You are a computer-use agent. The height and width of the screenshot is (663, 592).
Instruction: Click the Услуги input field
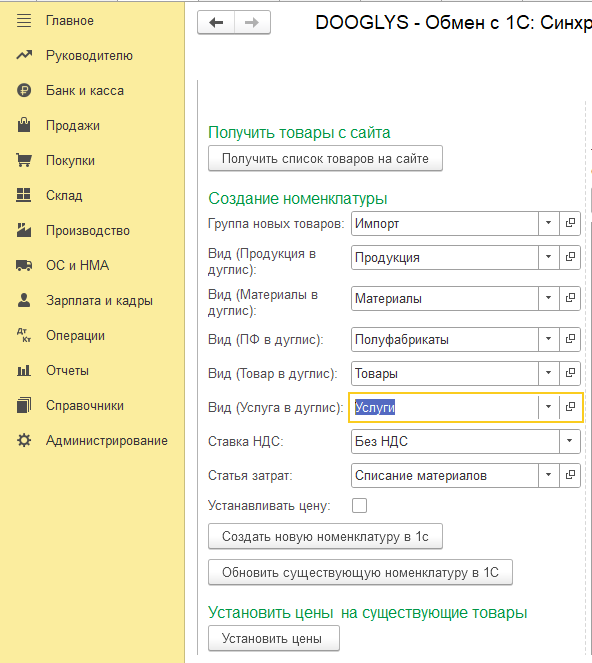click(x=444, y=407)
